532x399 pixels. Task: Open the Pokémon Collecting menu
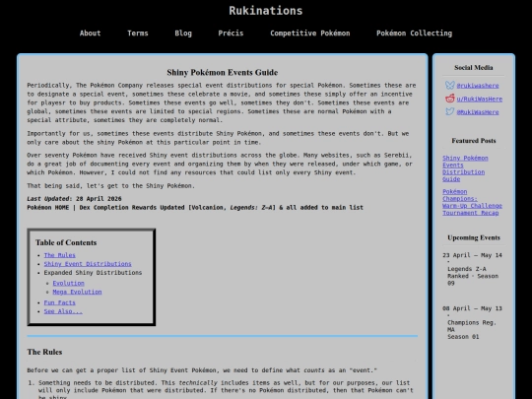(x=414, y=33)
